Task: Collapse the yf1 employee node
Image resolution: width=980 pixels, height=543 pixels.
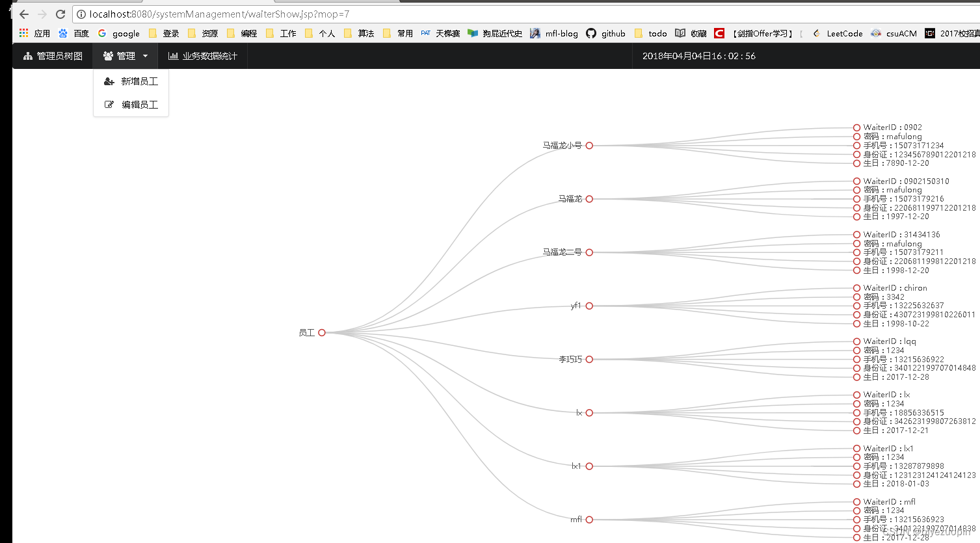Action: point(589,306)
